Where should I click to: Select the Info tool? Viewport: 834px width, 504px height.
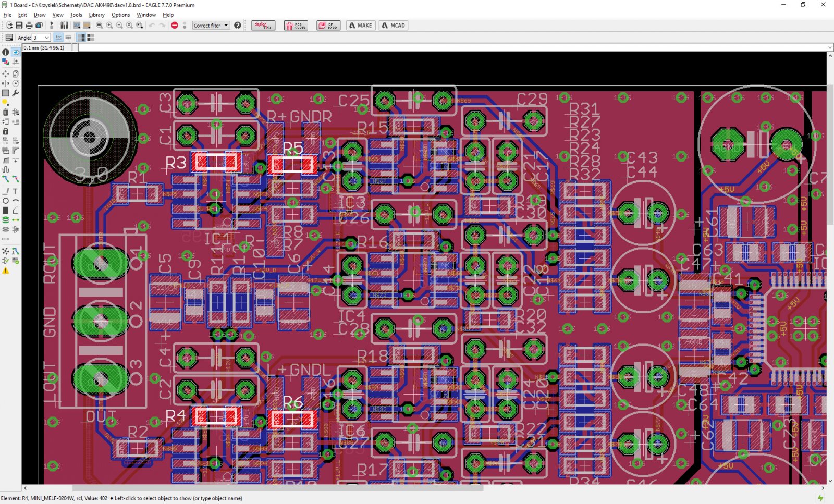[5, 52]
